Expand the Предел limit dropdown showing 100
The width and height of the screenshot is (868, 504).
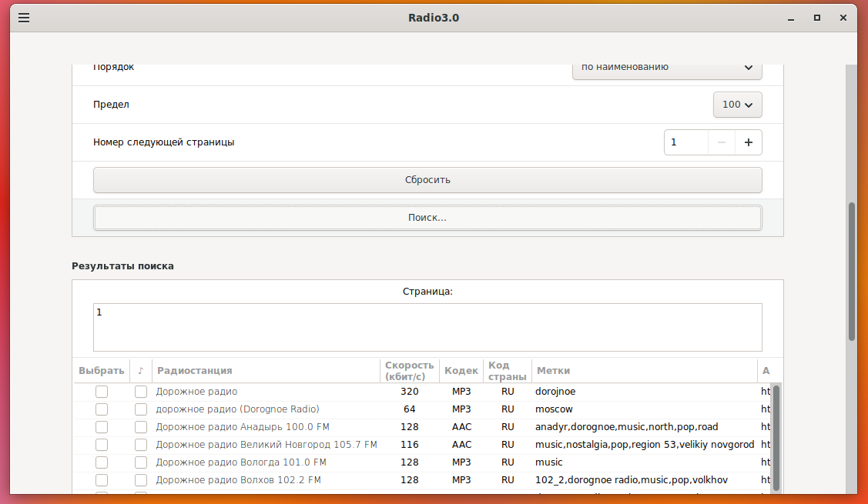pos(737,105)
